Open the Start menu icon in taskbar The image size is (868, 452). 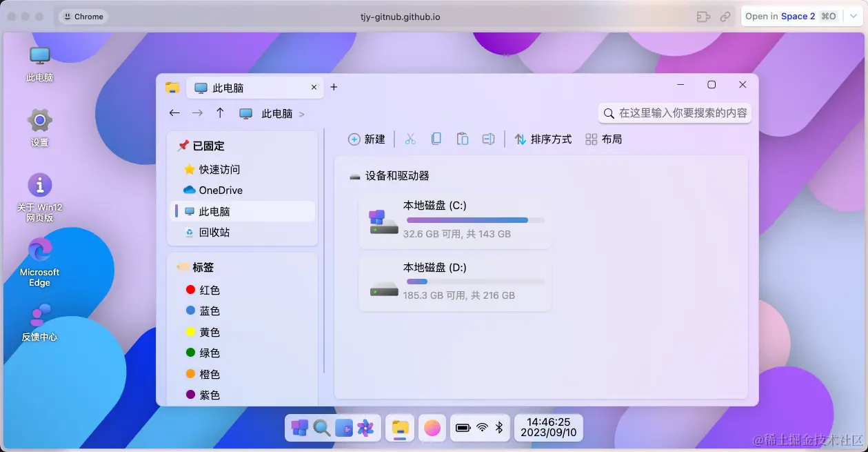click(x=300, y=428)
